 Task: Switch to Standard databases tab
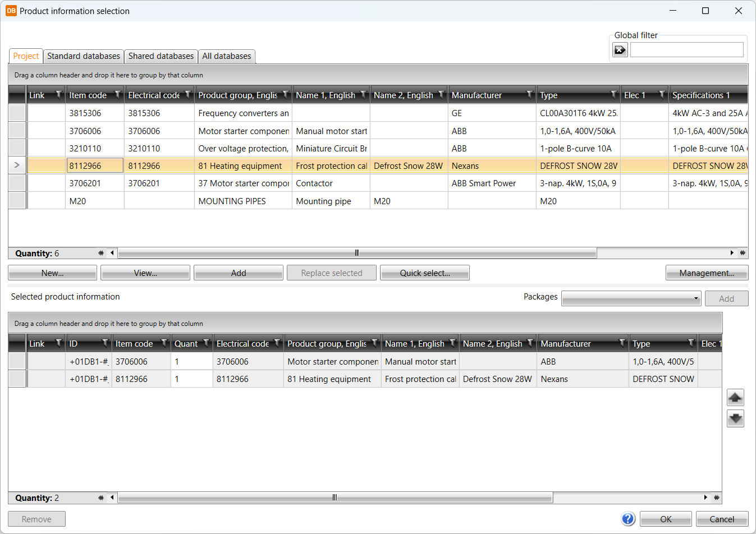point(84,56)
